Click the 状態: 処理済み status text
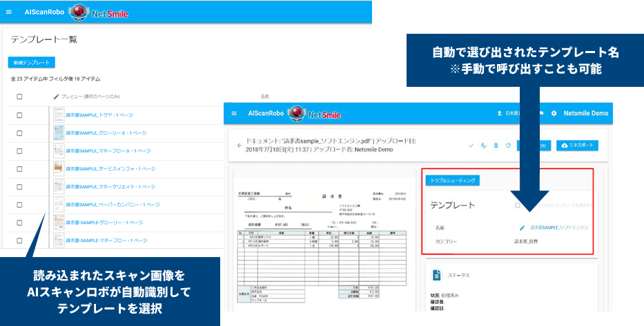Viewport: 644px width, 326px height. click(x=444, y=295)
